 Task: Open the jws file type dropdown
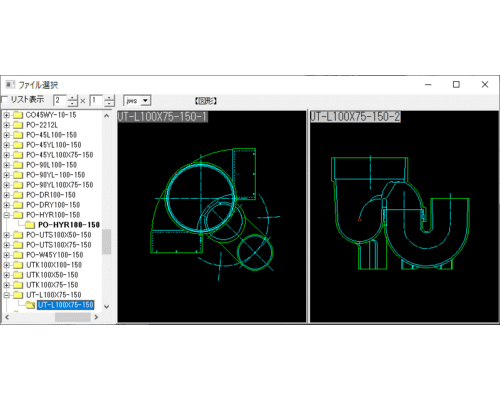coord(146,100)
